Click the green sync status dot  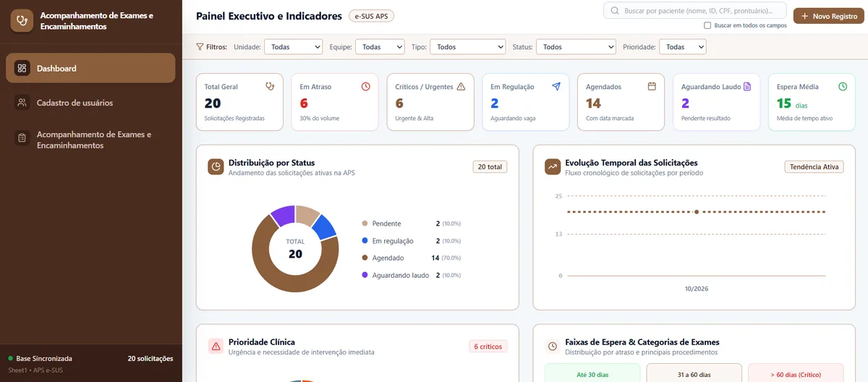tap(11, 358)
